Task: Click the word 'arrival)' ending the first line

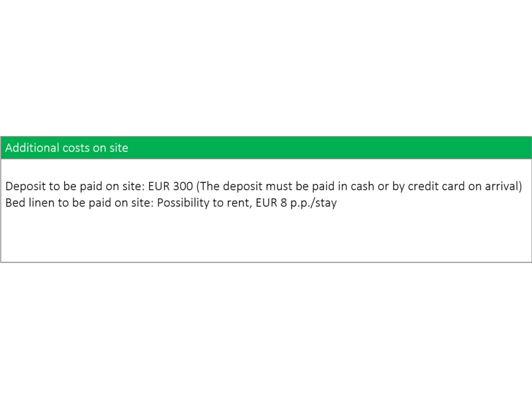Action: click(503, 186)
